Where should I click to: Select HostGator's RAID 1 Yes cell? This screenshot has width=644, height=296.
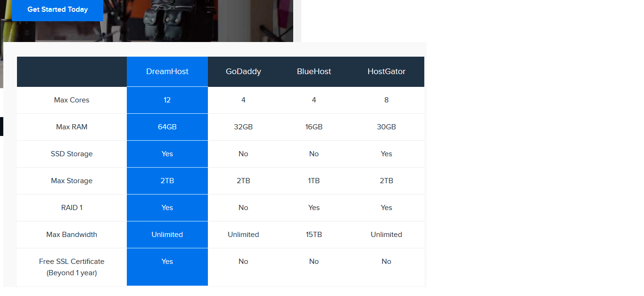(x=387, y=208)
